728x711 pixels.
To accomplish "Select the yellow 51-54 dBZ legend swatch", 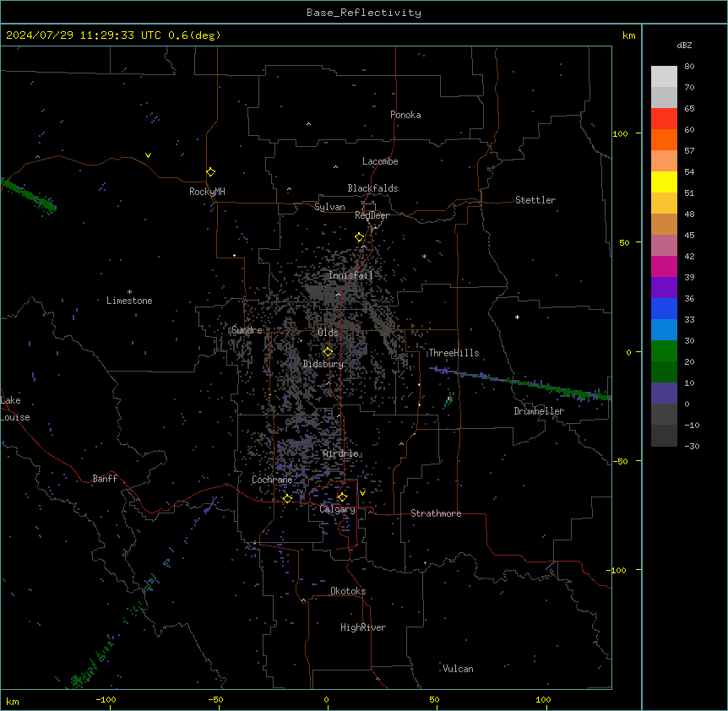I will (664, 182).
